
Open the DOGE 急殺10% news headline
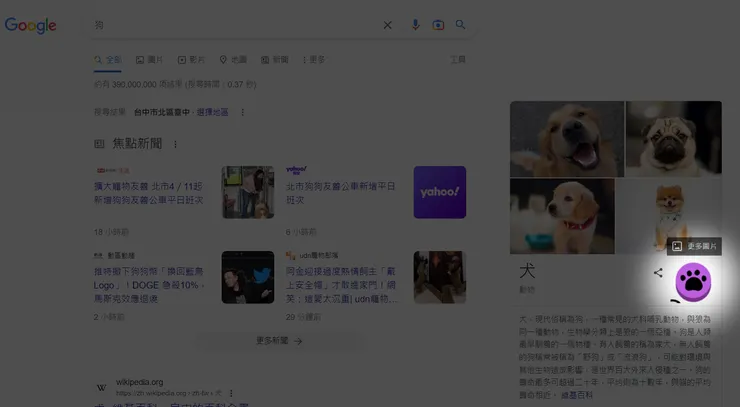pos(149,285)
